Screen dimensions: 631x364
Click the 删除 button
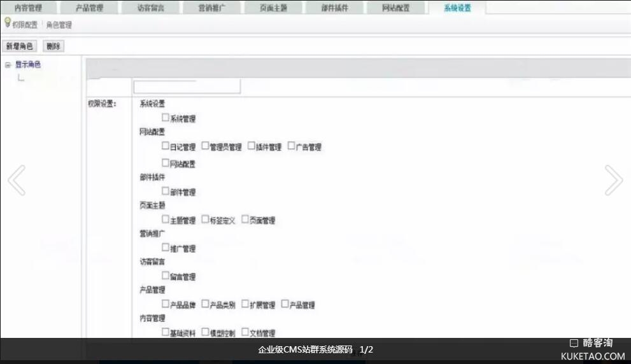point(53,46)
